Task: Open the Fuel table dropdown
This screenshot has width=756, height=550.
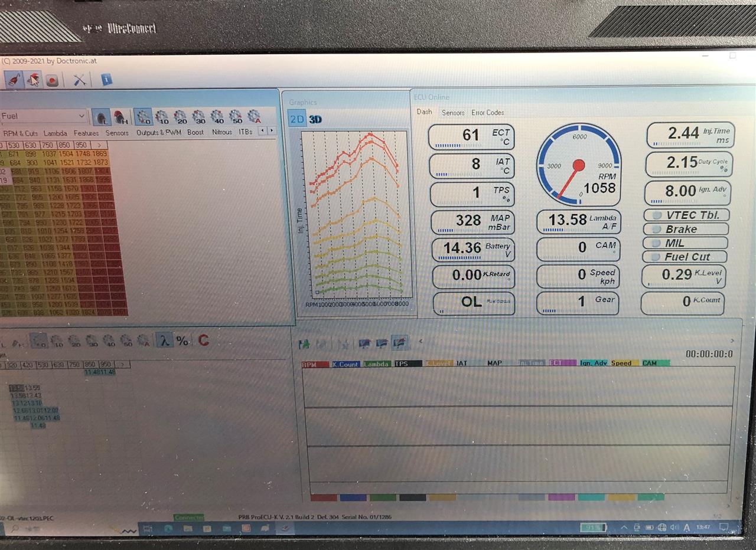Action: [x=44, y=116]
